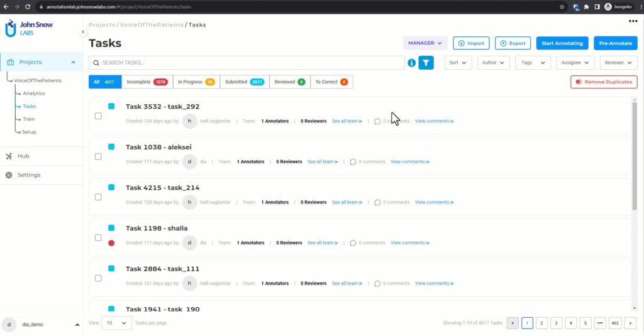The image size is (644, 336).
Task: Click comment bubble icon on Task 1038
Action: click(353, 162)
